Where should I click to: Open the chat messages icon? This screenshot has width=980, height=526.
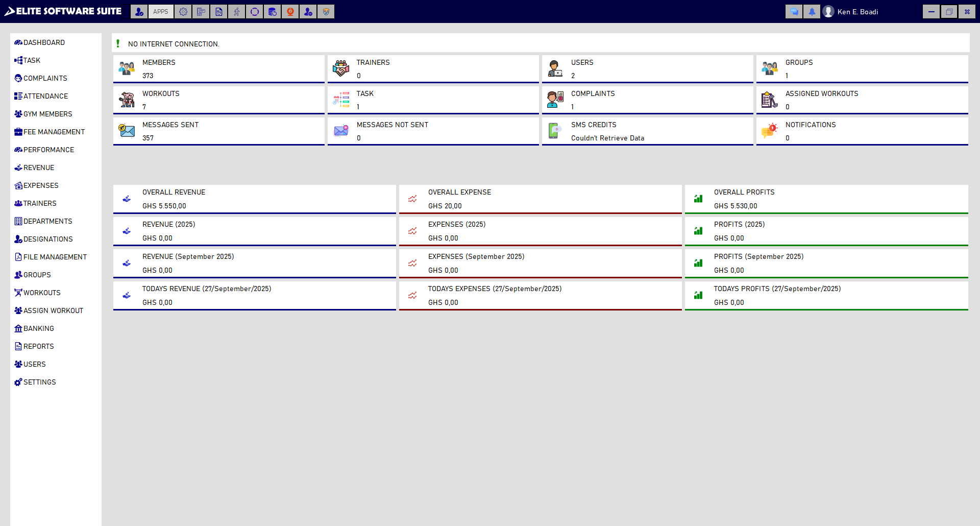click(794, 12)
